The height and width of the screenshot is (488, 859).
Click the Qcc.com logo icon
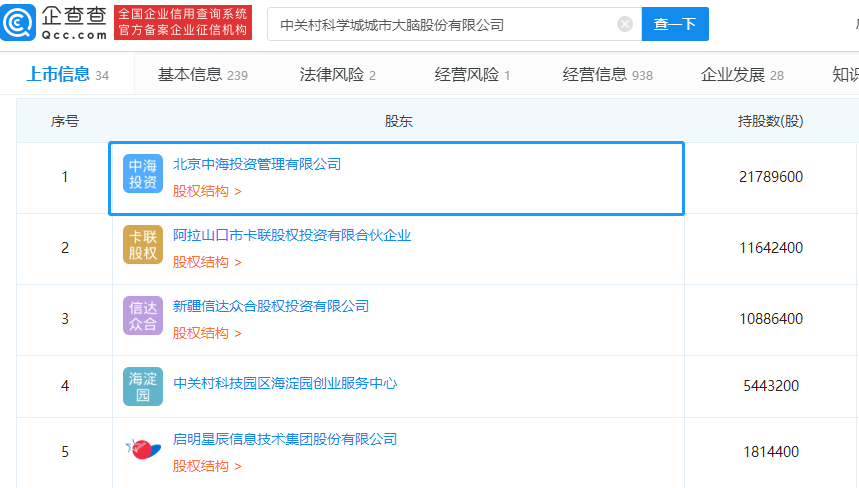pyautogui.click(x=18, y=22)
